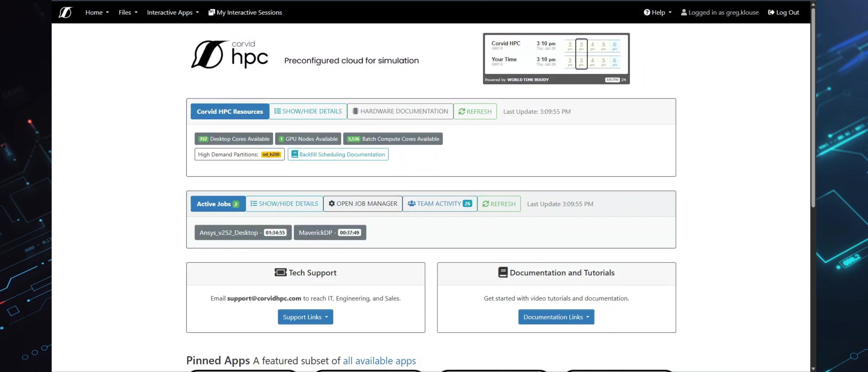868x372 pixels.
Task: Expand the Interactive Apps menu
Action: [x=173, y=12]
